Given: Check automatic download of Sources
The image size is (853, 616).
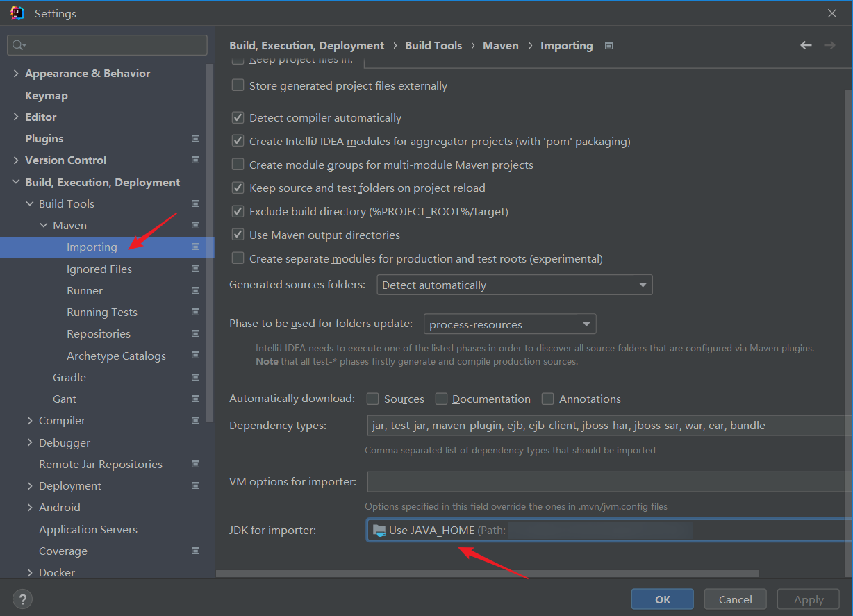Looking at the screenshot, I should click(x=373, y=399).
